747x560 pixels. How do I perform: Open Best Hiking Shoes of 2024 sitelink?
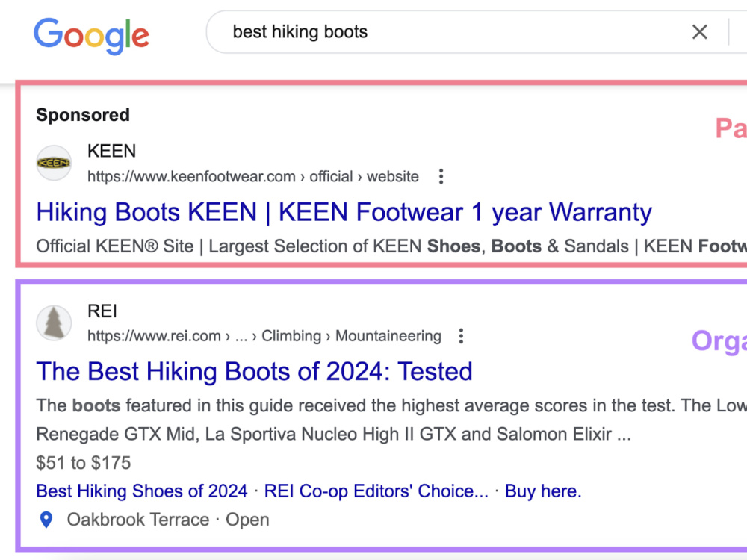tap(142, 491)
